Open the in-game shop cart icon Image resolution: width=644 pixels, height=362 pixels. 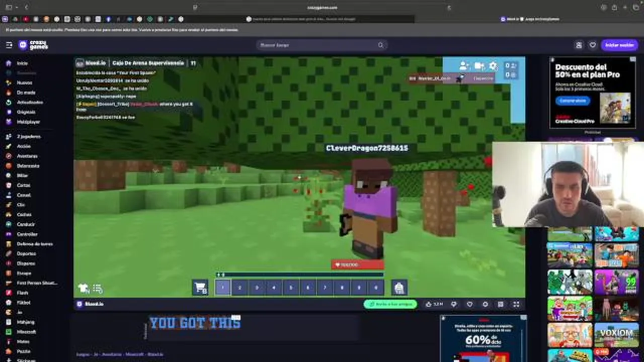(x=200, y=288)
